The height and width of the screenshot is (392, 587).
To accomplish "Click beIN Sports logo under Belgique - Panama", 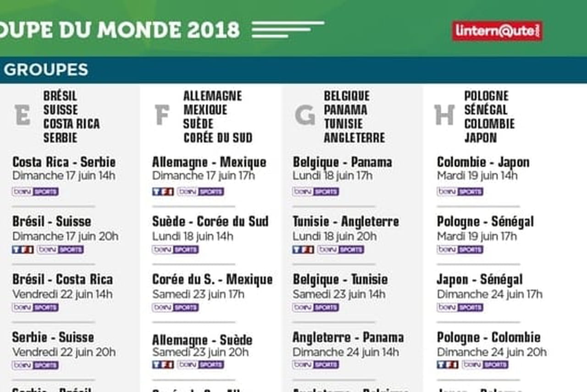I will (316, 192).
